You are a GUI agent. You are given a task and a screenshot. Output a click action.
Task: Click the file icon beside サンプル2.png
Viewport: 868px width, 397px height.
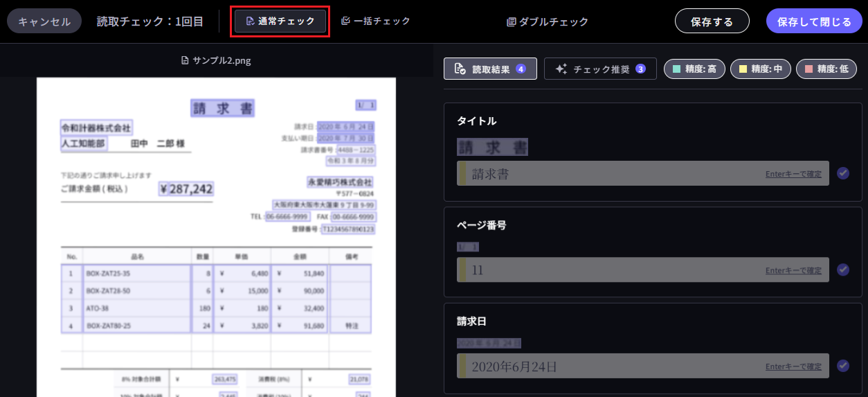tap(185, 60)
